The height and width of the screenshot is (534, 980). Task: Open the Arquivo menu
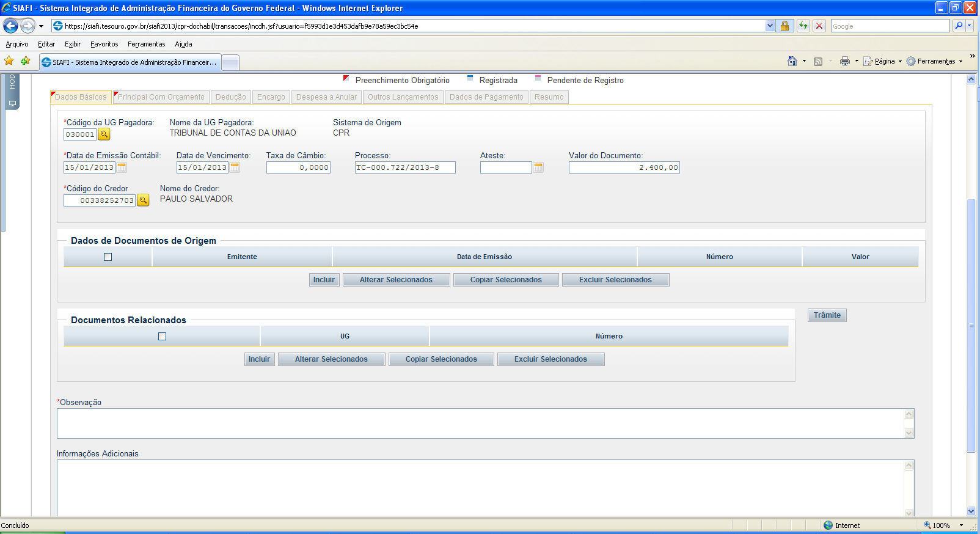tap(17, 44)
